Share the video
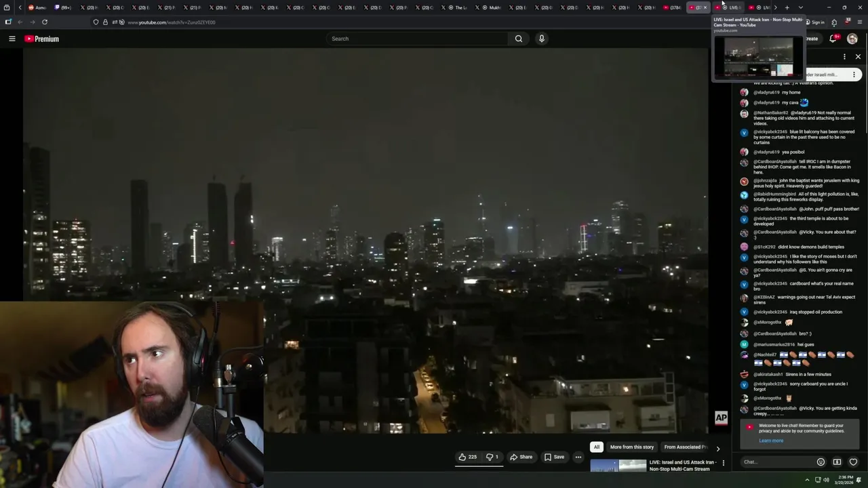The height and width of the screenshot is (488, 868). tap(521, 457)
